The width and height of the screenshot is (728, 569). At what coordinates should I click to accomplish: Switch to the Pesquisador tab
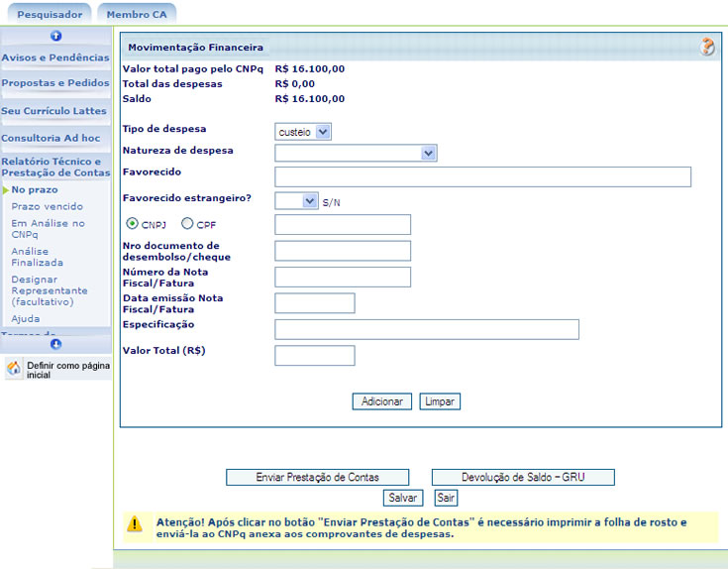(x=50, y=14)
